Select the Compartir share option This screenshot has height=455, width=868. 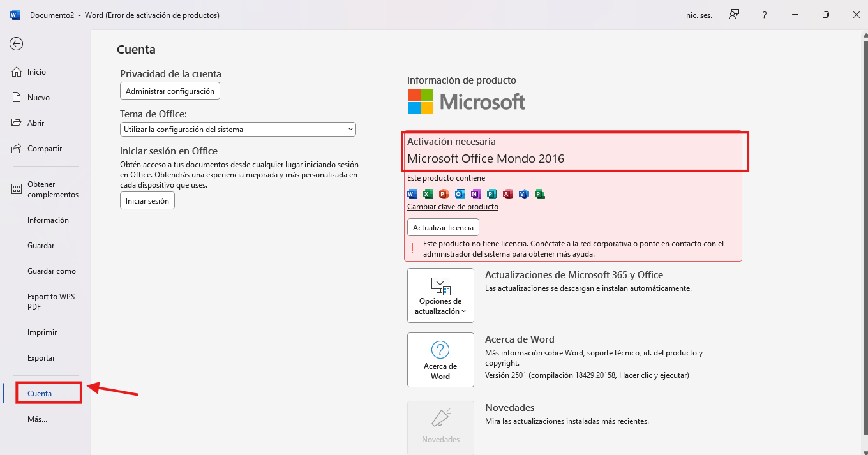[44, 149]
